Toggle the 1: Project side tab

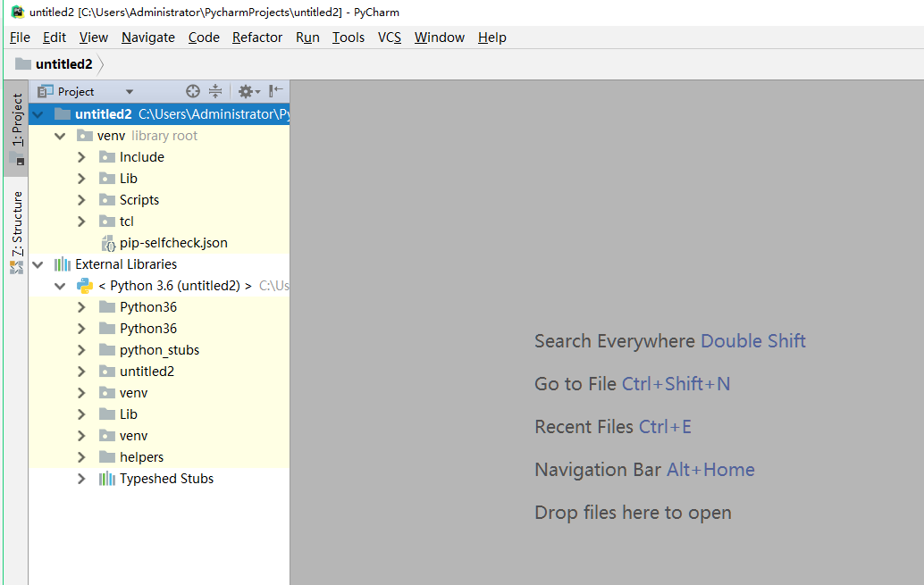16,128
